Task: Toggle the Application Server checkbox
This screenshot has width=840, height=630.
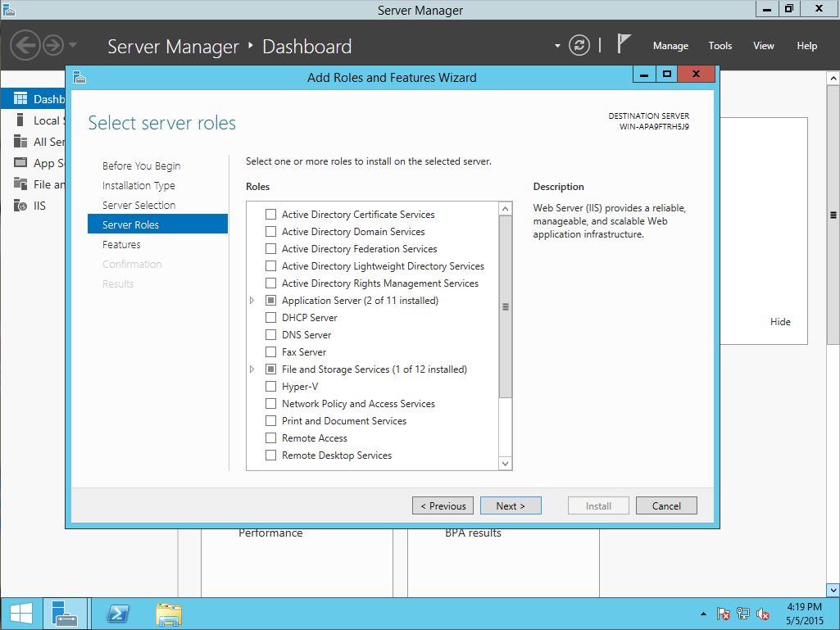Action: (x=271, y=300)
